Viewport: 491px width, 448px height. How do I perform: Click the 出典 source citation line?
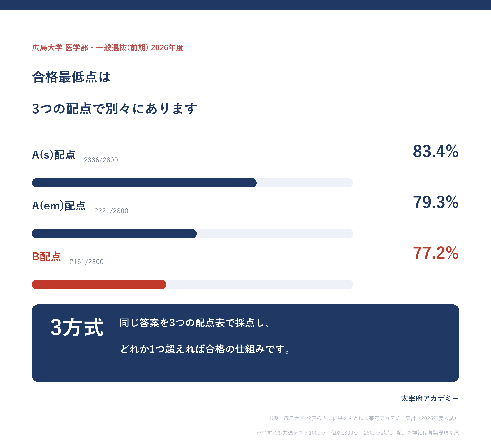coord(364,418)
